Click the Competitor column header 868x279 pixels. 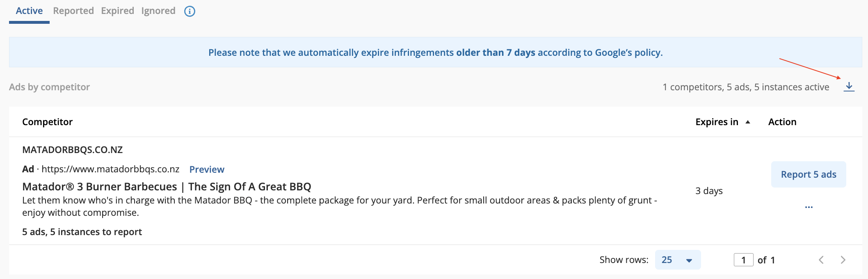(47, 122)
